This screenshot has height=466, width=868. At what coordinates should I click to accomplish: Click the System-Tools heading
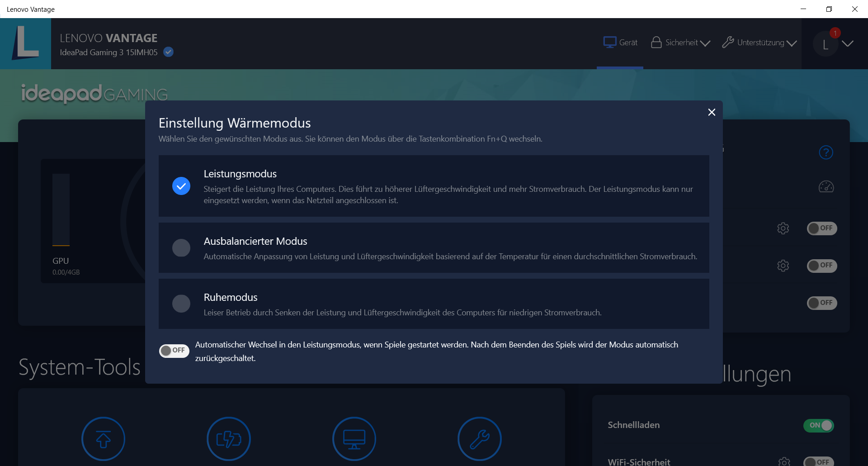point(80,367)
